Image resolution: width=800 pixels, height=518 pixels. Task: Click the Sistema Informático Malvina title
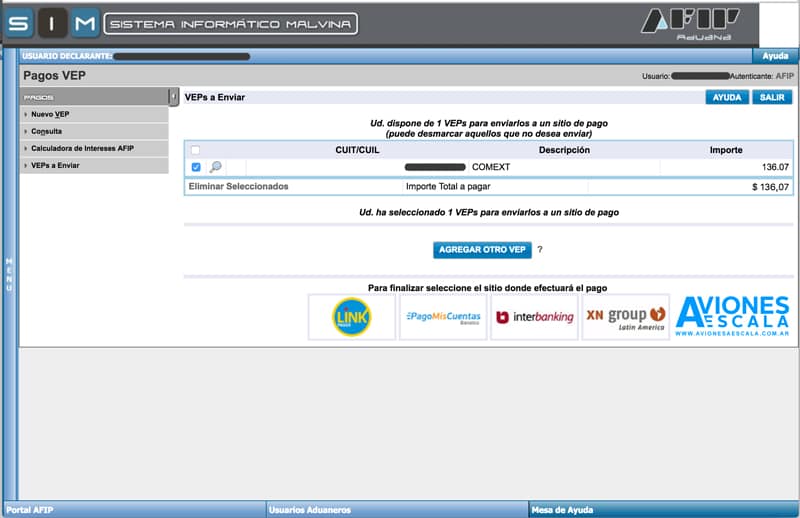pyautogui.click(x=231, y=24)
